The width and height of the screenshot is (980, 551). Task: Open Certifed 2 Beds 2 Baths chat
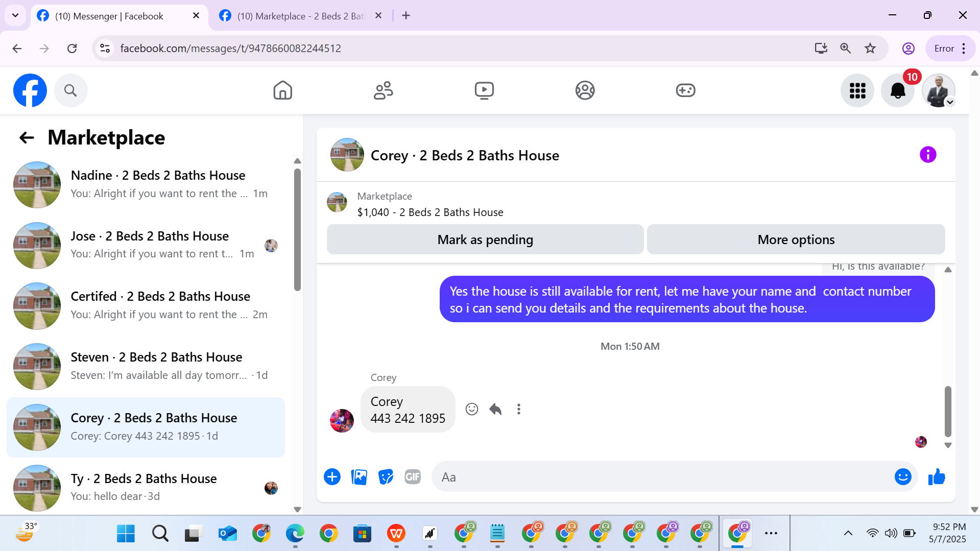pos(146,306)
